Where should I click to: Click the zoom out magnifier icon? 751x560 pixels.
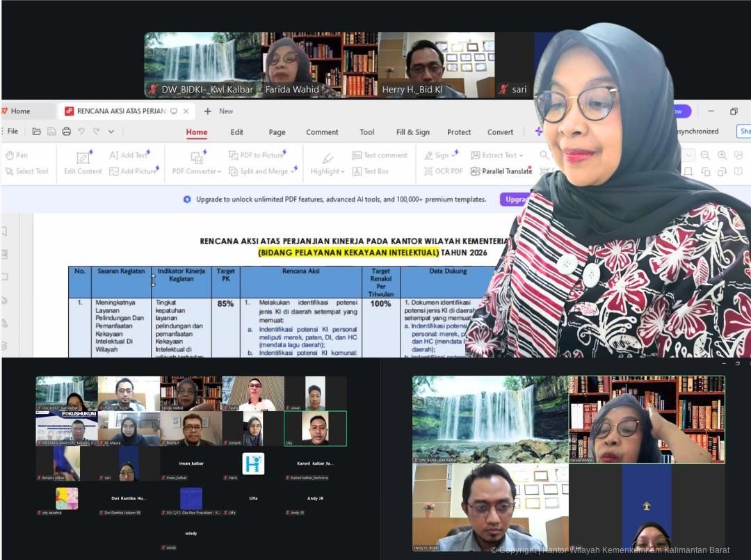705,155
